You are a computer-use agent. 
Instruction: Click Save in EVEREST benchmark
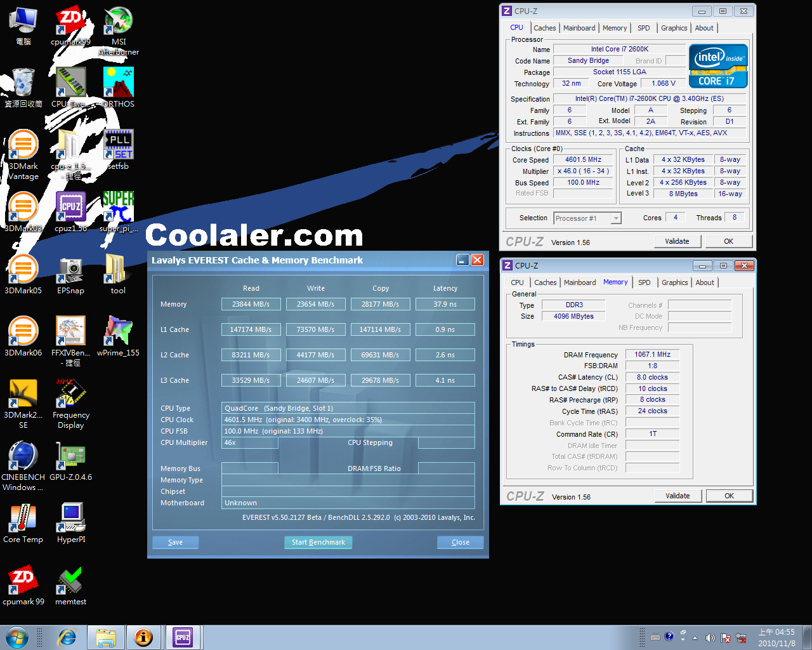(x=175, y=542)
